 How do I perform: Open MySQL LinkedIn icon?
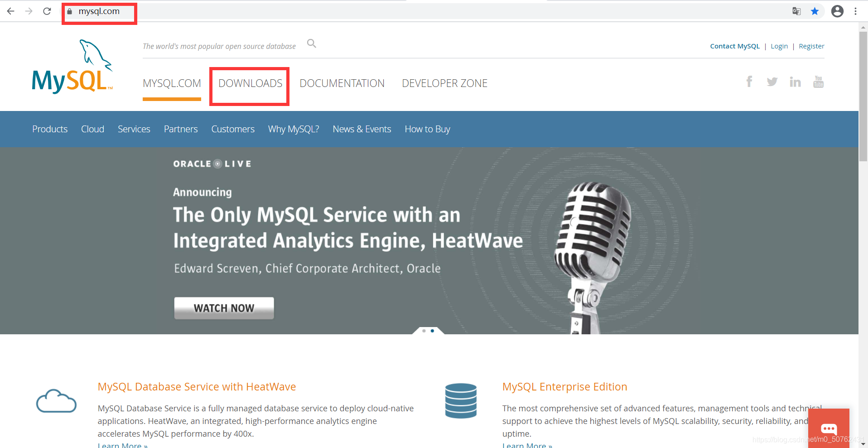click(x=795, y=82)
